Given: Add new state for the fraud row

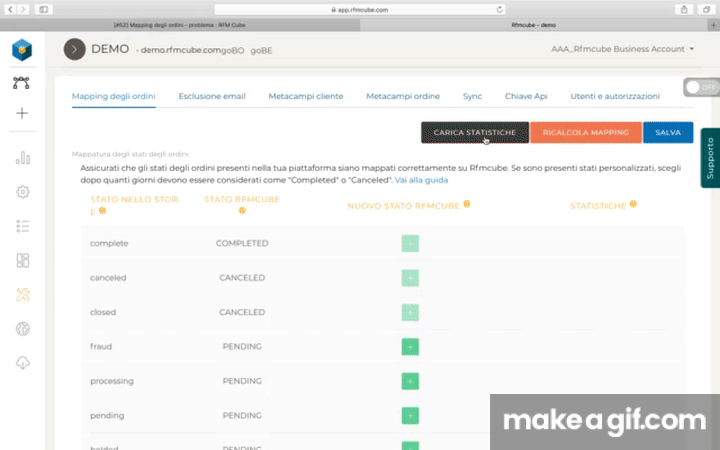Looking at the screenshot, I should point(410,347).
